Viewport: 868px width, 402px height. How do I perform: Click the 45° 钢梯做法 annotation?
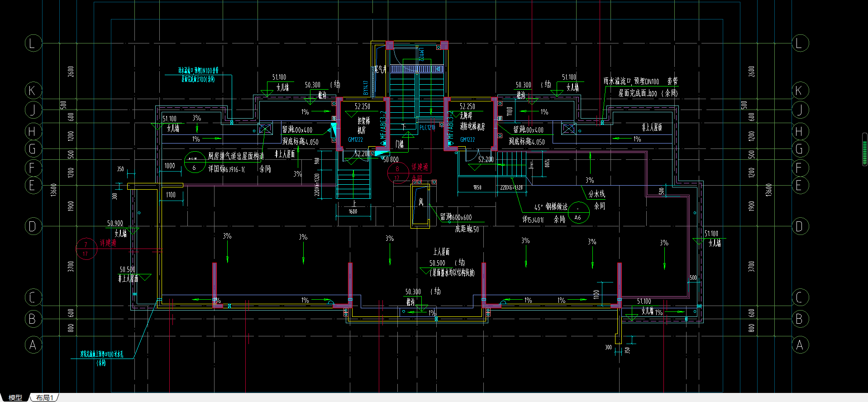coord(551,207)
